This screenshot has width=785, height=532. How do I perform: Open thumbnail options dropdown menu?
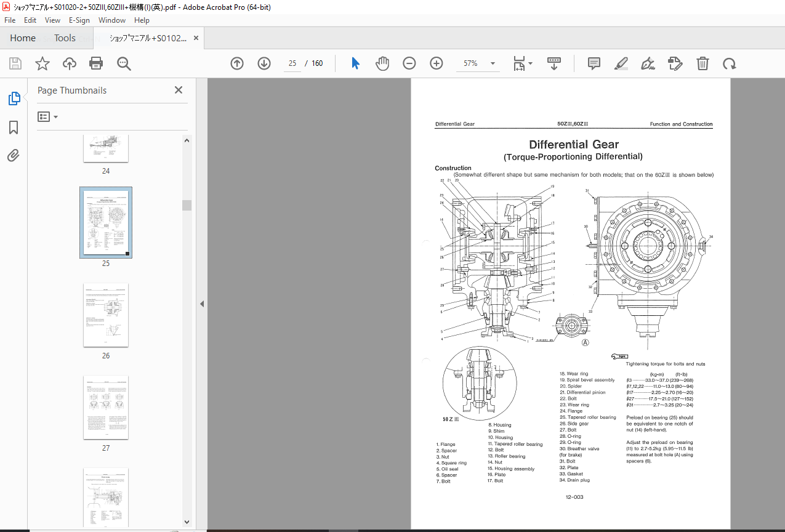pyautogui.click(x=47, y=116)
